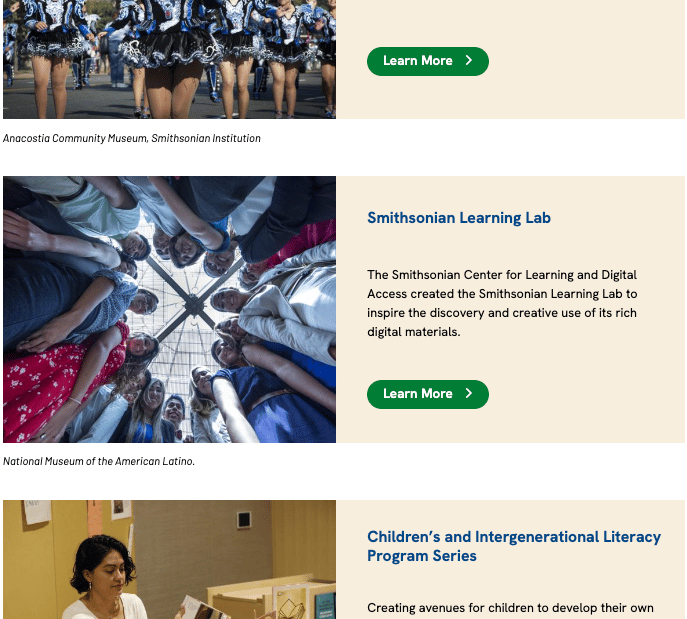Click the chevron arrow in Learning Lab's Learn More
The image size is (687, 619).
tap(468, 393)
